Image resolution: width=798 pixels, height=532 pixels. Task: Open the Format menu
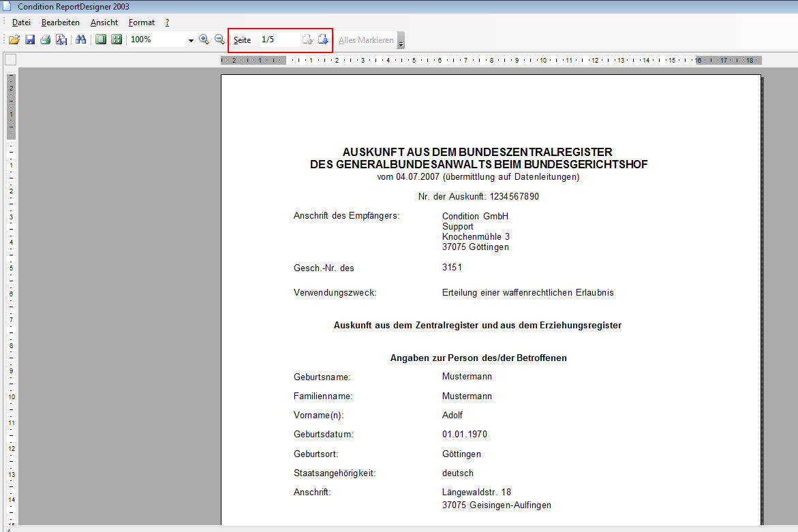(x=142, y=22)
